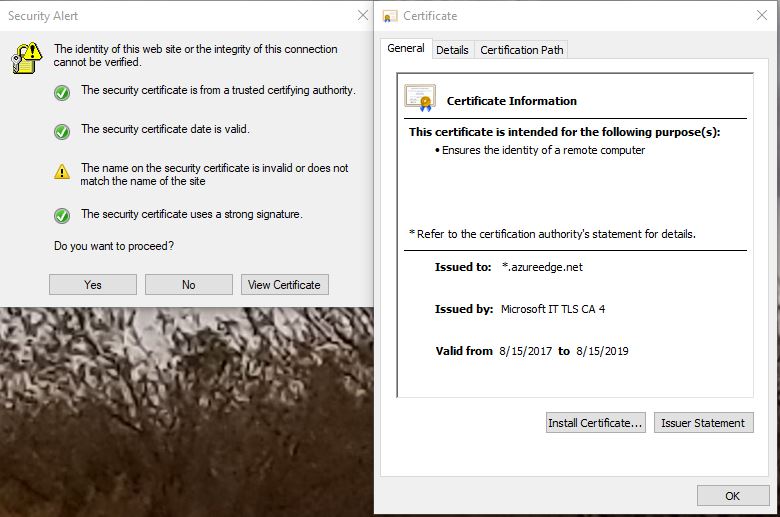780x517 pixels.
Task: Switch to the General tab
Action: pyautogui.click(x=406, y=48)
